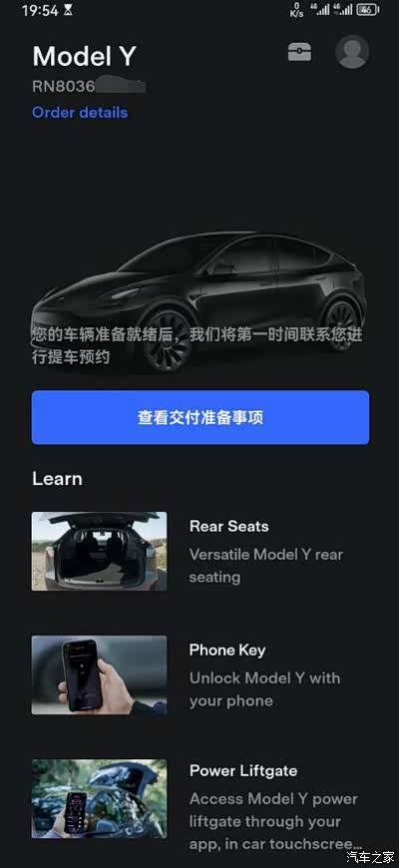
Task: Tap the "Unlock Model Y with your phone" description
Action: pyautogui.click(x=264, y=689)
